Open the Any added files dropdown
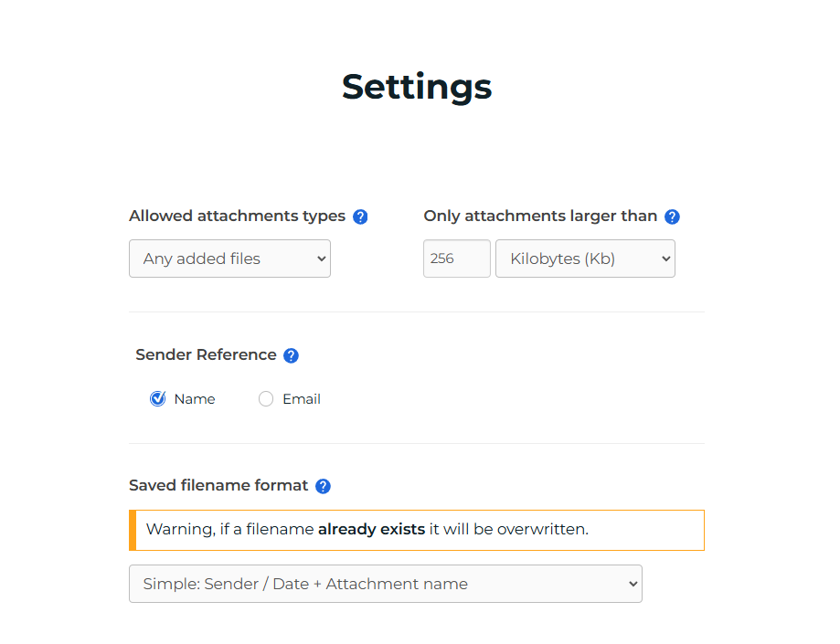 (x=229, y=259)
